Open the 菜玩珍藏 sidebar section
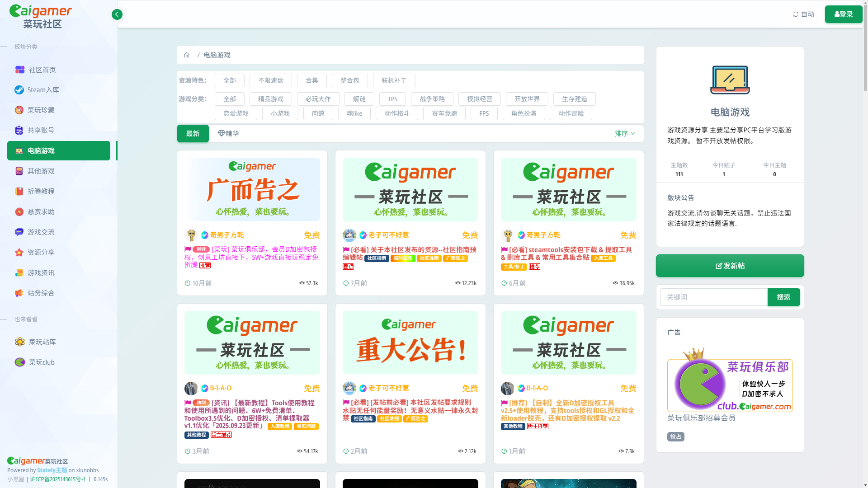868x488 pixels. [x=41, y=110]
